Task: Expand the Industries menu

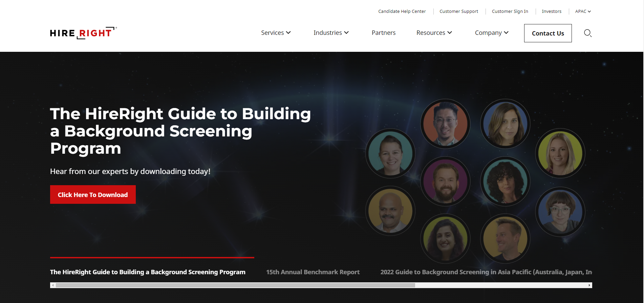Action: coord(331,33)
